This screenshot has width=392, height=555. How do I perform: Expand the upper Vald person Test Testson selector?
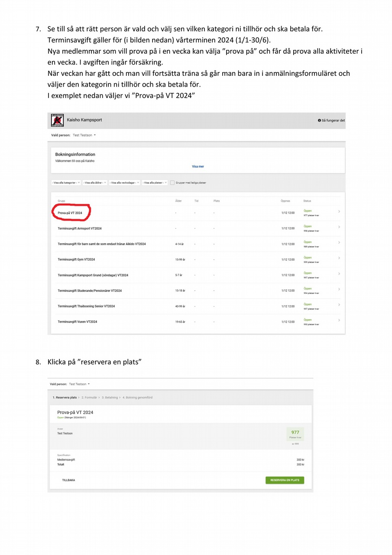click(x=84, y=135)
